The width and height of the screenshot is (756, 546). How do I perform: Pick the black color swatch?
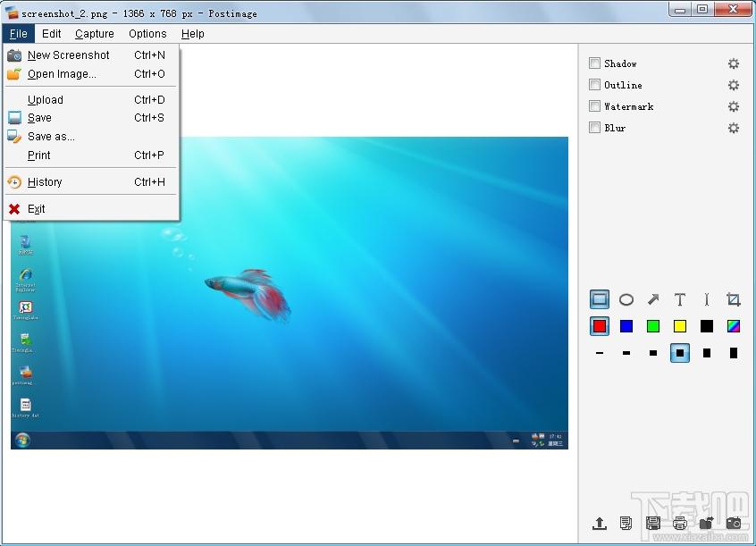click(x=706, y=326)
